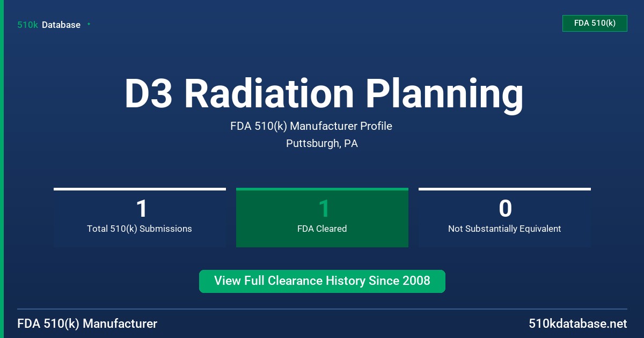Open the Not Substantially Equivalent card
This screenshot has width=644, height=338.
point(504,217)
